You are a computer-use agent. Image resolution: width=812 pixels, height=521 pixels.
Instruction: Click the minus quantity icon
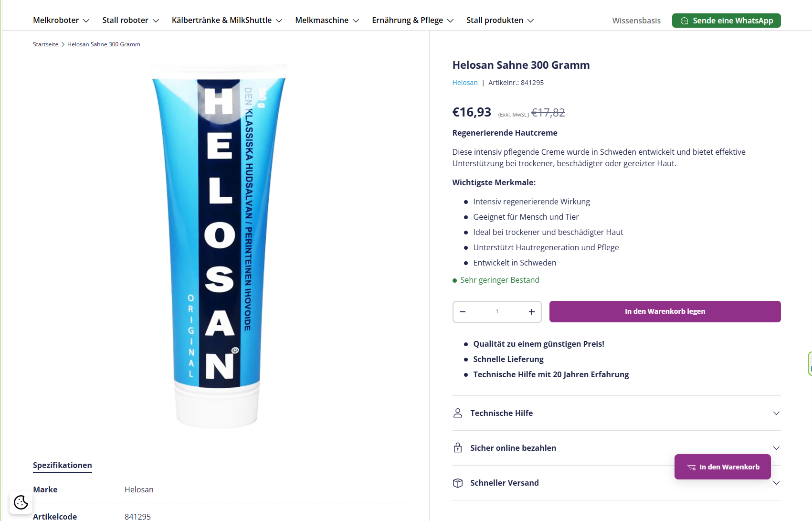point(463,312)
